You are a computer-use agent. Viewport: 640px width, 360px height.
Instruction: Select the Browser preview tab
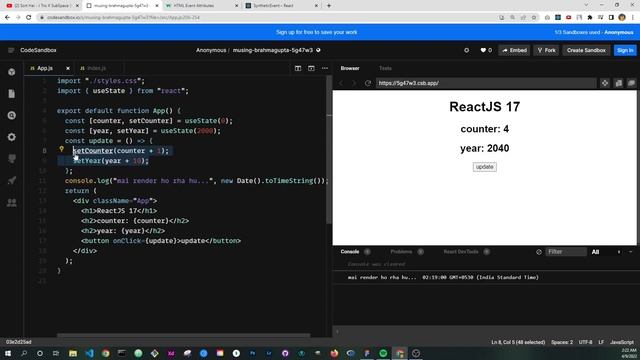(350, 68)
